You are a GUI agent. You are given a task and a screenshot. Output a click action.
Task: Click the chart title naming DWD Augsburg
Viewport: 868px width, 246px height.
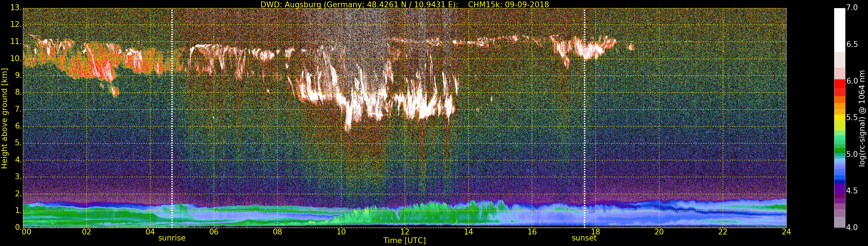click(405, 4)
